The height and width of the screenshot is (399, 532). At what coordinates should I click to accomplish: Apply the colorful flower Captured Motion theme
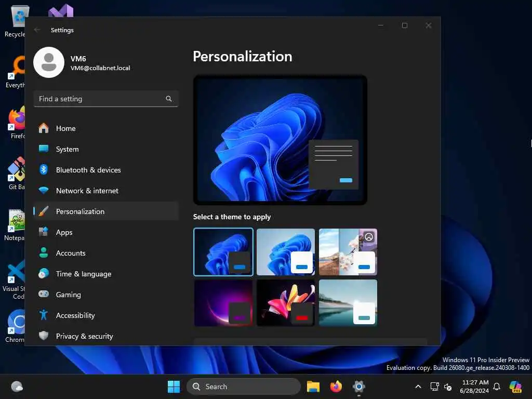[x=286, y=303]
